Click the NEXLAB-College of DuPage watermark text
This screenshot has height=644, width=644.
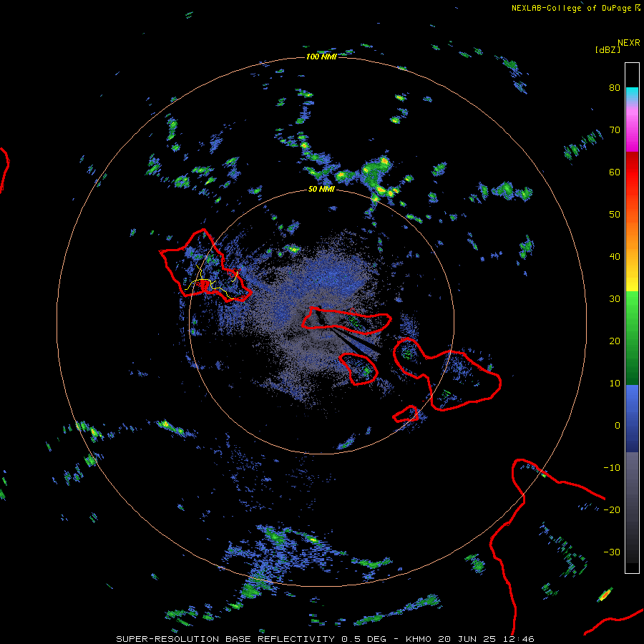572,8
